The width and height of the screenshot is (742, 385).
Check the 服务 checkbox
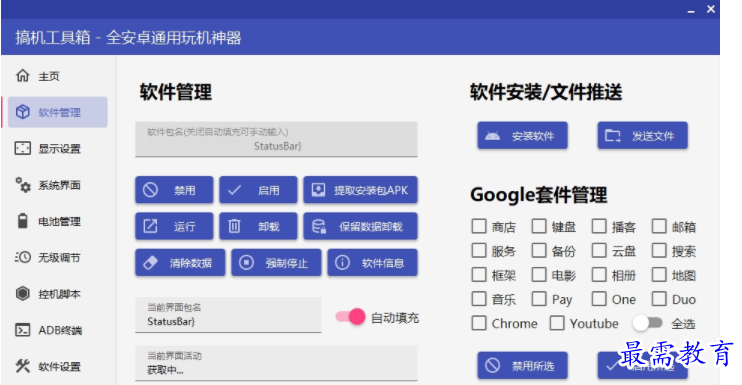(479, 251)
